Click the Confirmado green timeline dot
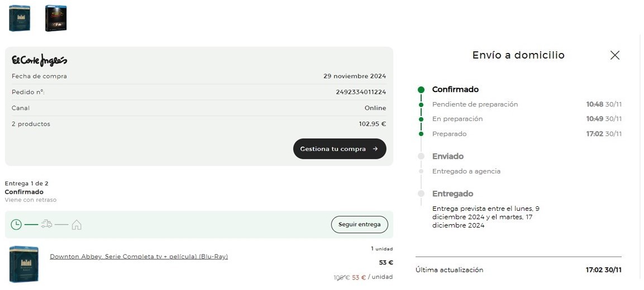This screenshot has height=290, width=644. (421, 89)
